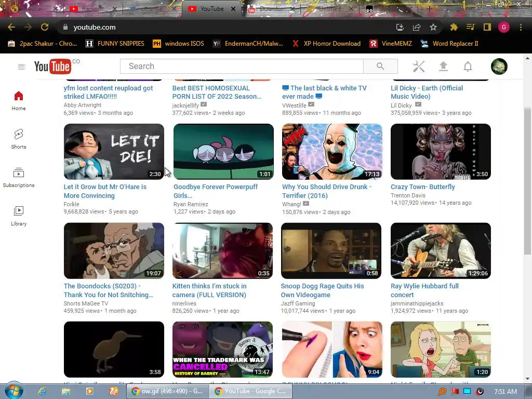
Task: Open a new browser tab
Action: pyautogui.click(x=429, y=9)
